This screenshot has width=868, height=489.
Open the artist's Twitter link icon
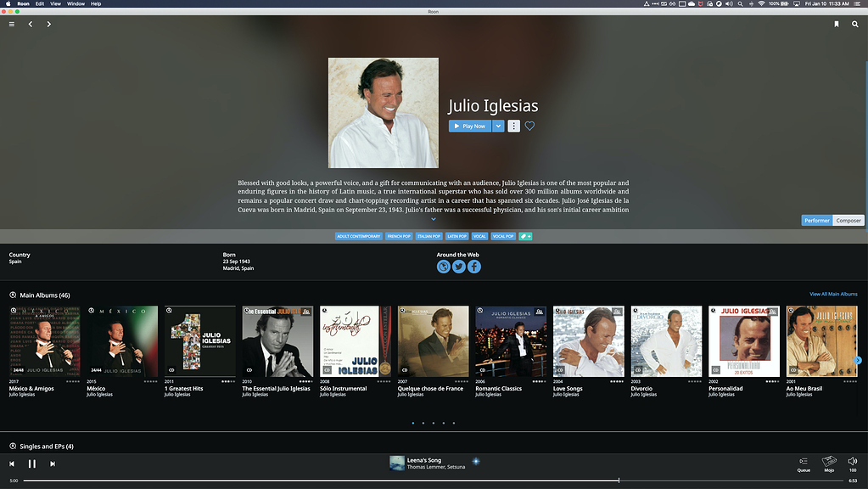pos(459,267)
